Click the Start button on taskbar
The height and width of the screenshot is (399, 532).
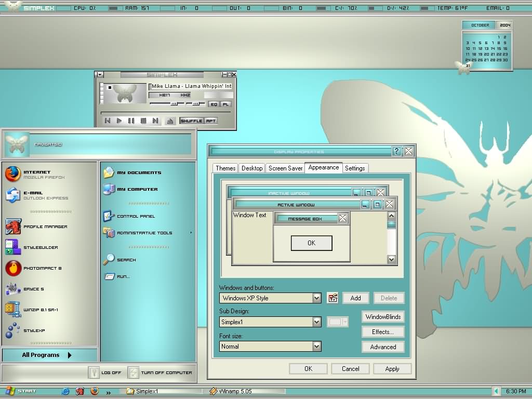tap(20, 391)
